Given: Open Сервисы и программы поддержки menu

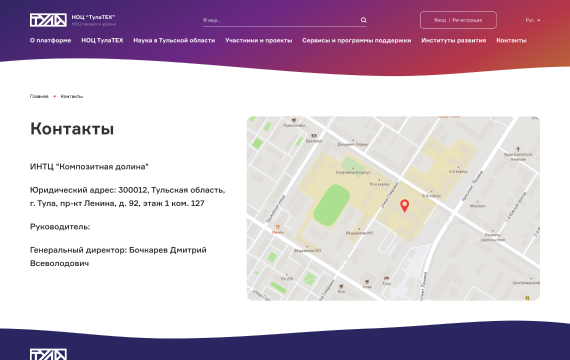Looking at the screenshot, I should (x=357, y=40).
